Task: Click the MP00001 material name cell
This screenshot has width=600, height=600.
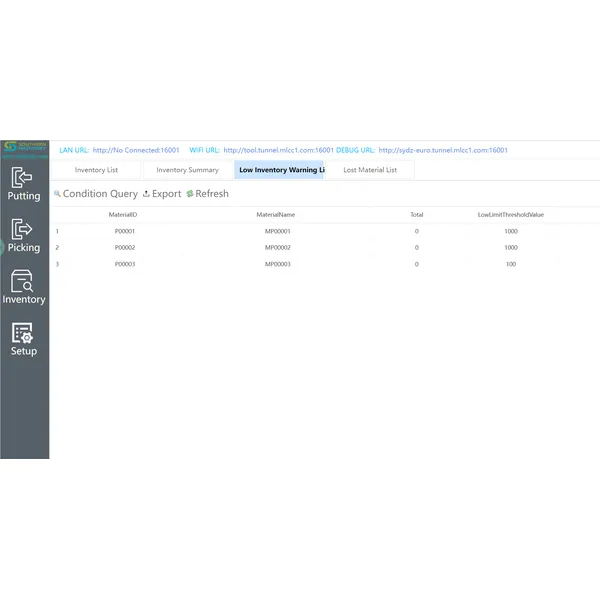Action: [x=278, y=231]
